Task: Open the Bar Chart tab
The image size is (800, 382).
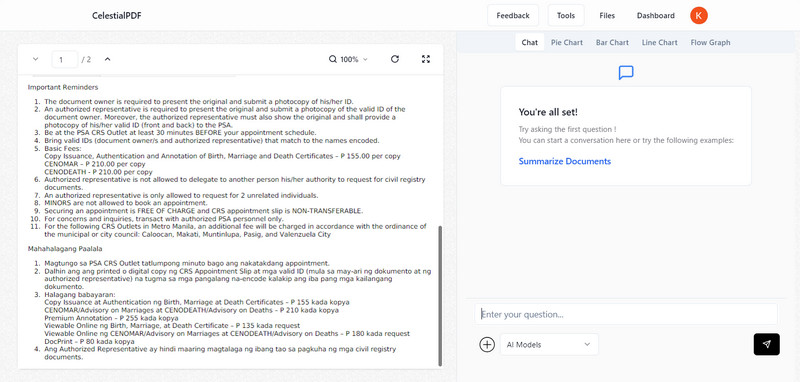Action: coord(612,42)
